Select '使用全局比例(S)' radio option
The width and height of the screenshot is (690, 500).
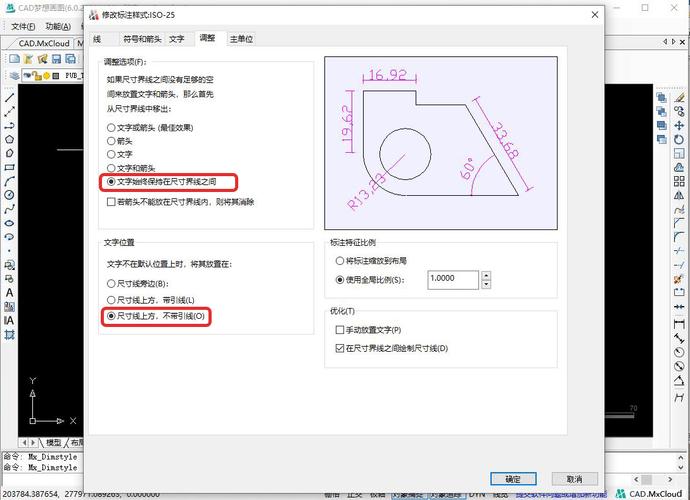pyautogui.click(x=370, y=279)
